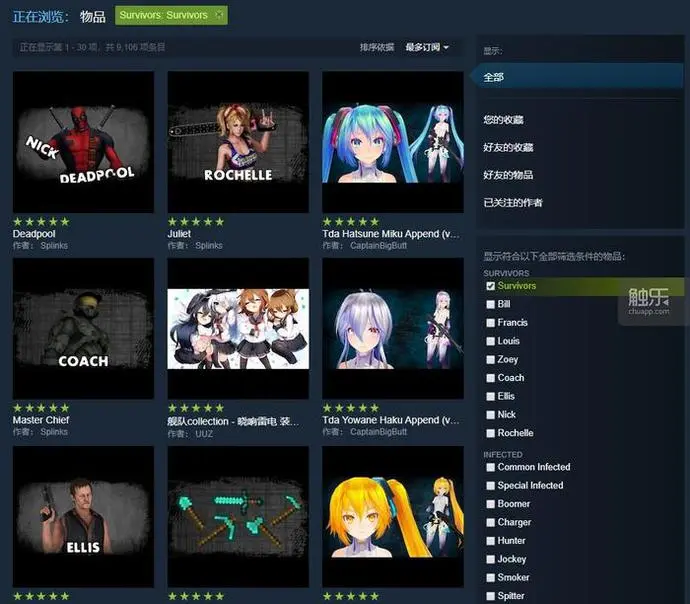Remove the Survivors filter tag
The width and height of the screenshot is (690, 604).
coord(219,15)
